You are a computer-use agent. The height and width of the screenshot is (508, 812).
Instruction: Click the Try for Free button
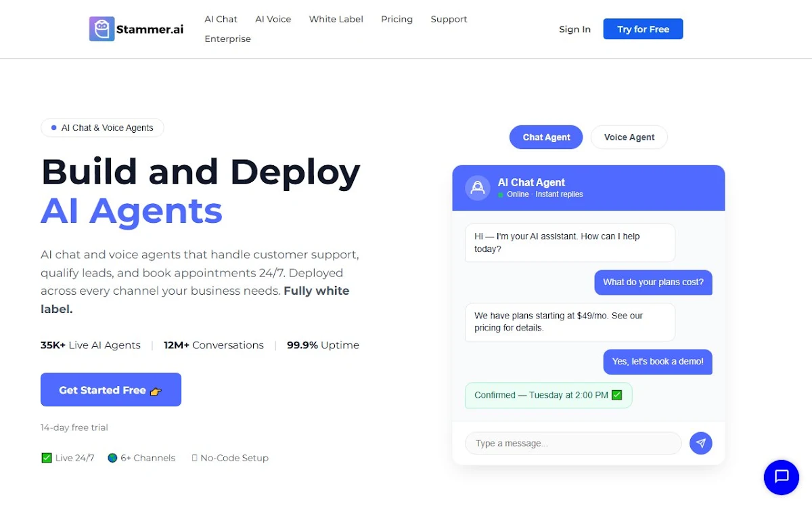(x=643, y=29)
